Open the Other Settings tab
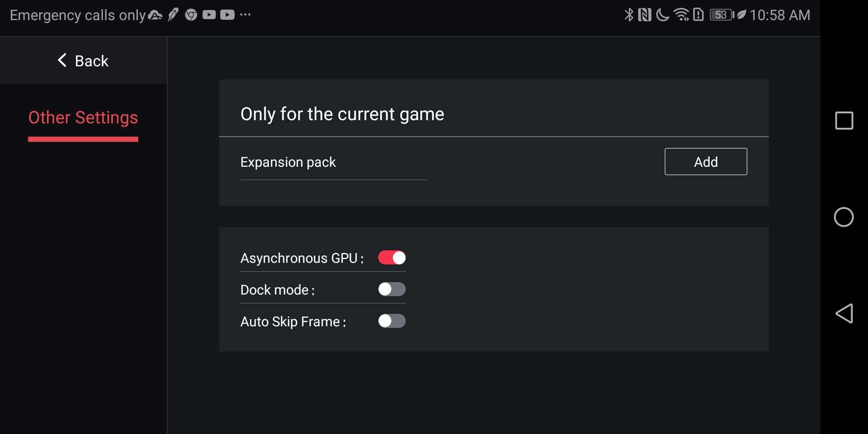Viewport: 868px width, 434px height. click(83, 118)
